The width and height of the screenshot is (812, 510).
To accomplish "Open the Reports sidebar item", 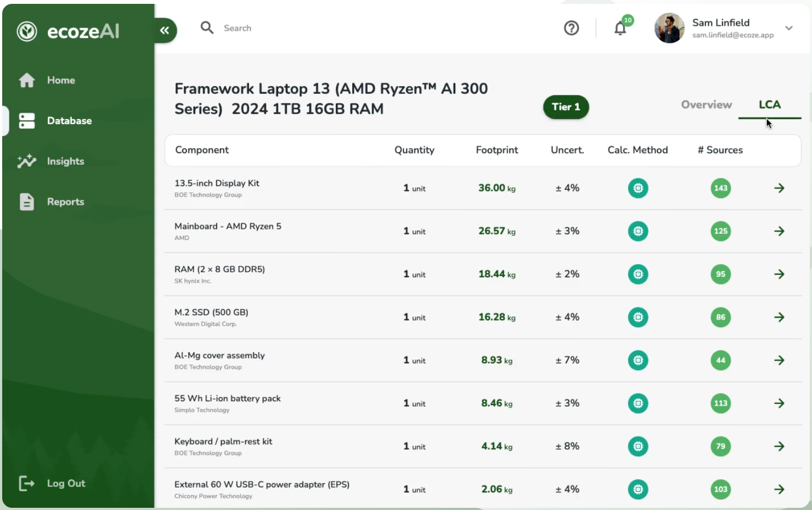I will tap(65, 202).
